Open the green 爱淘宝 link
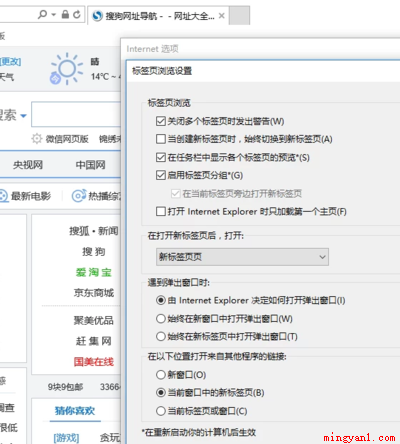The image size is (400, 444). pos(94,272)
